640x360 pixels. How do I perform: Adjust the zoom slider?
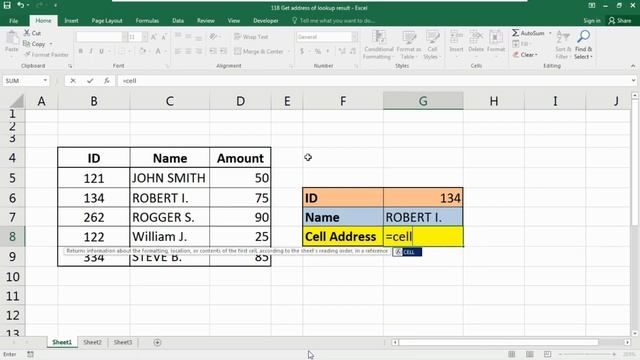tap(587, 354)
